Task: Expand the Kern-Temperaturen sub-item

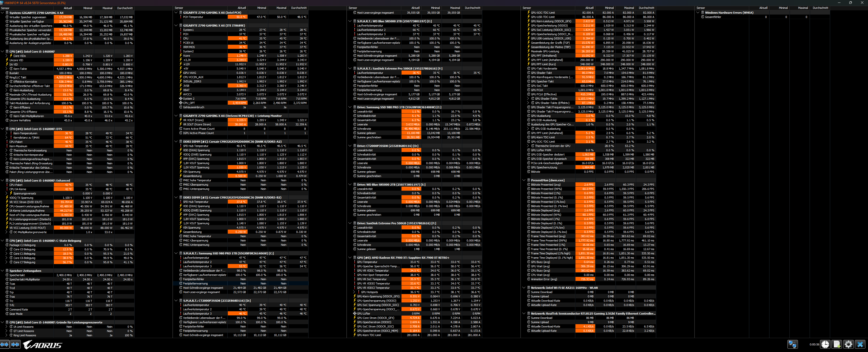Action: [x=6, y=133]
